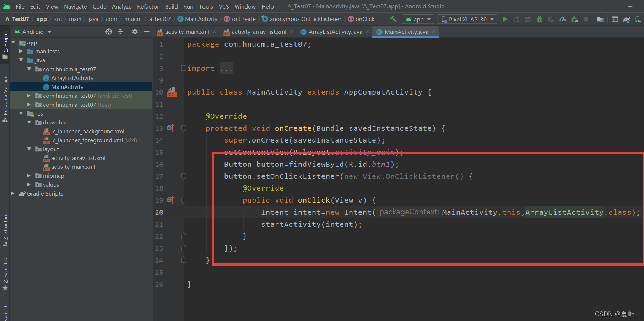Hide the Project panel with minus icon
644x321 pixels.
point(146,32)
